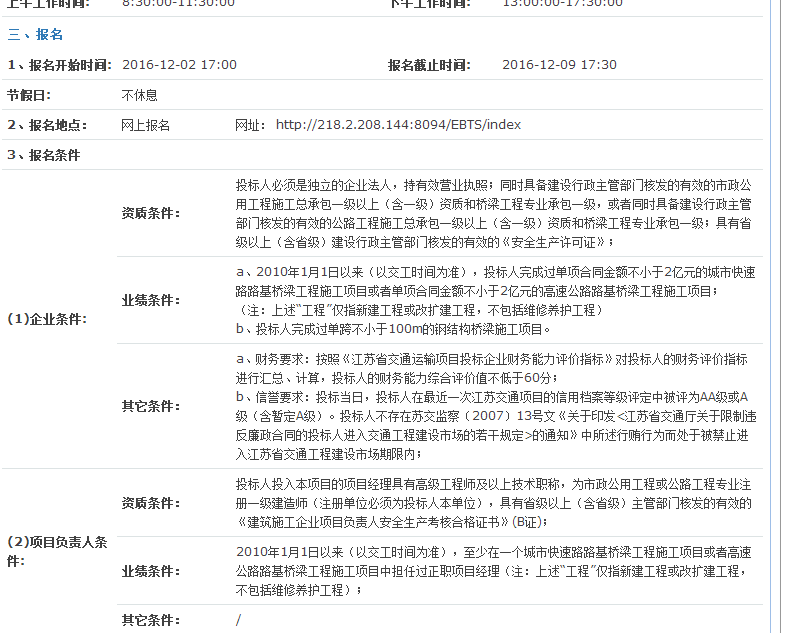Click the 不休息 holiday value
Viewport: 785px width, 633px height.
(x=140, y=95)
